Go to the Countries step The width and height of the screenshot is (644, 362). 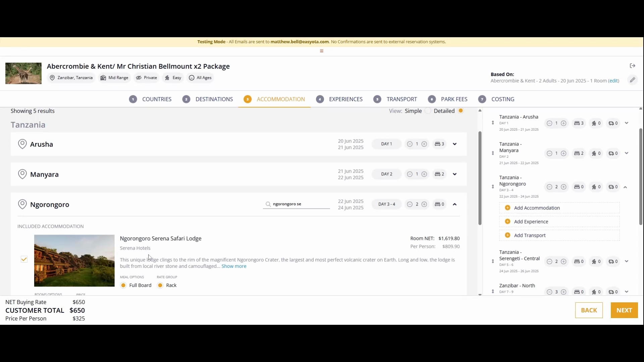point(150,99)
